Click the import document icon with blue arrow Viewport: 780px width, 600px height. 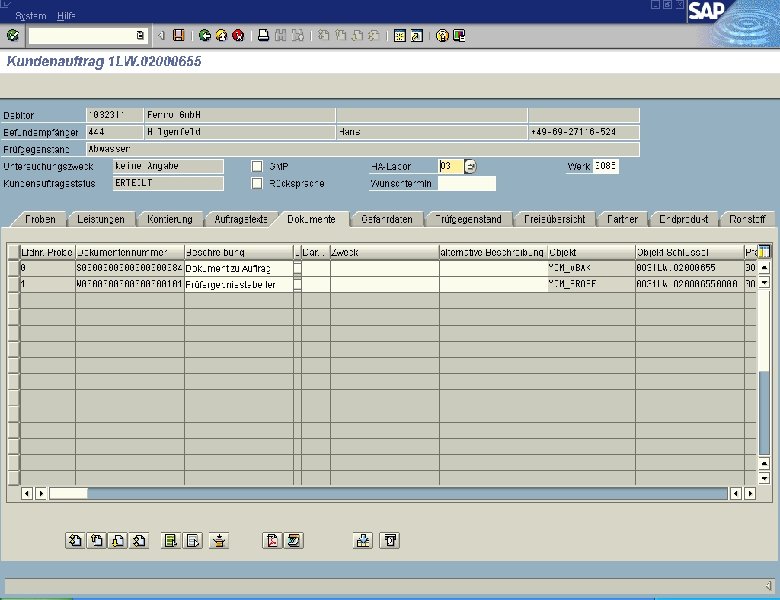coord(363,540)
